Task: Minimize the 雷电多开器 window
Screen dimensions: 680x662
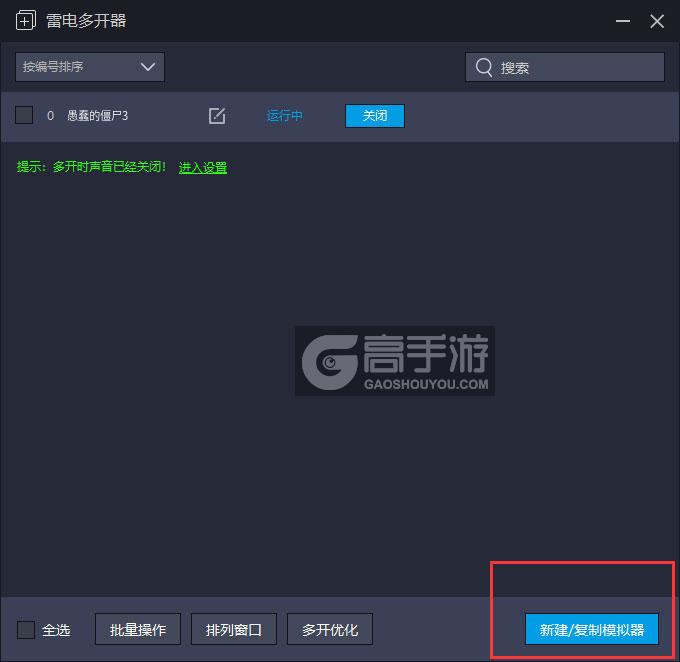Action: coord(623,21)
